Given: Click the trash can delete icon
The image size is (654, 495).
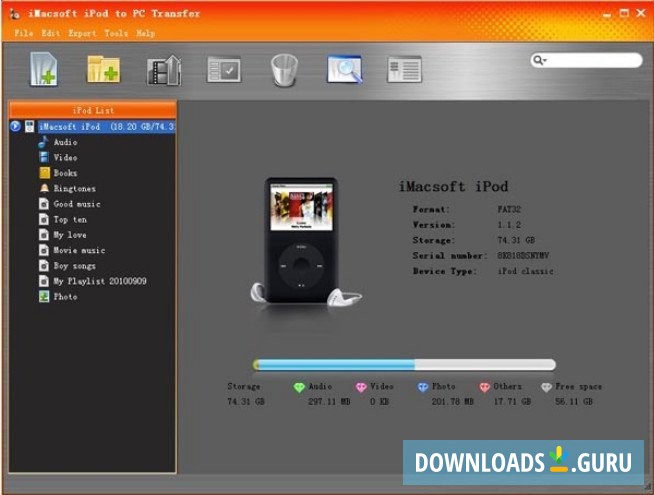Looking at the screenshot, I should 284,70.
